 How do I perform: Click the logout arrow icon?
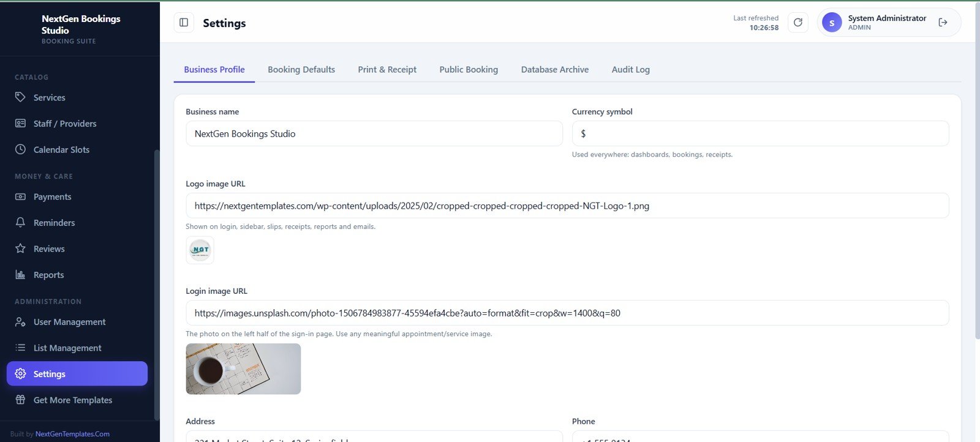943,23
